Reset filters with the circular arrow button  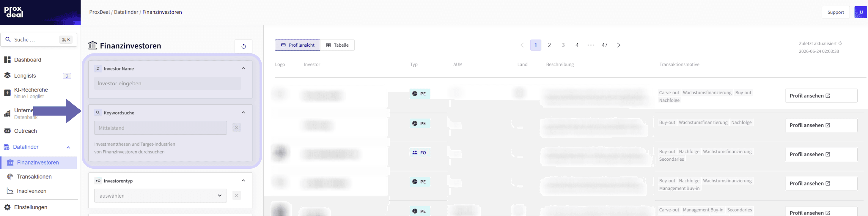pos(244,46)
